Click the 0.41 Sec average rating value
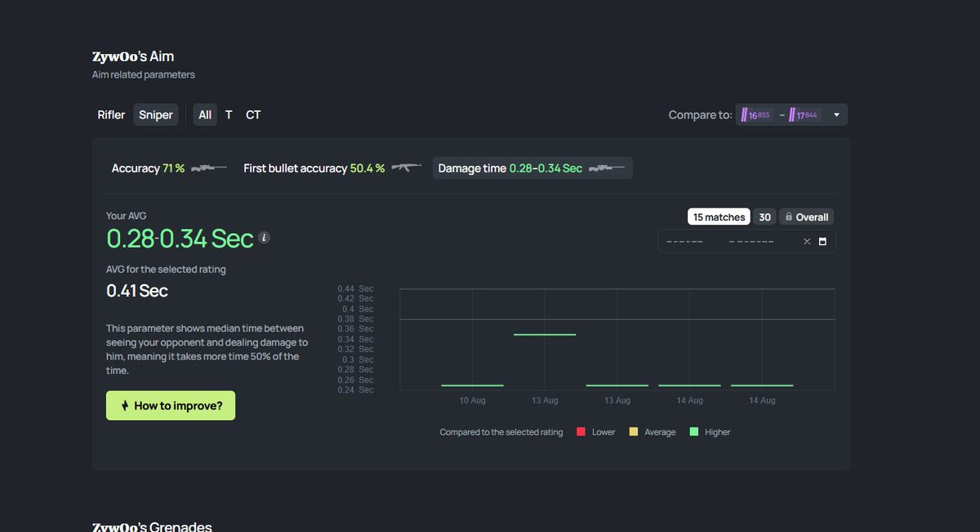The image size is (980, 532). (137, 290)
